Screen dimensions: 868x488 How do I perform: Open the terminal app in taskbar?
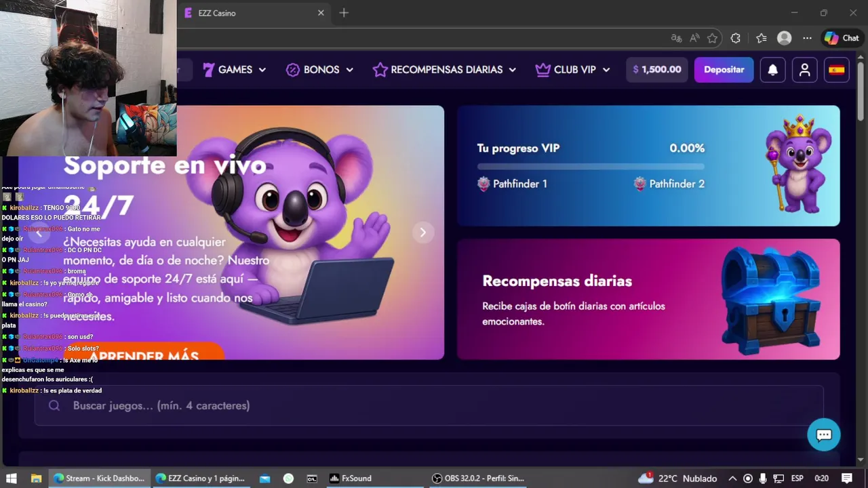click(x=312, y=479)
